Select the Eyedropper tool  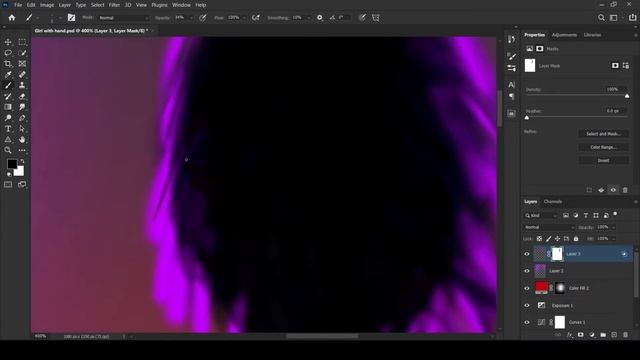(8, 75)
